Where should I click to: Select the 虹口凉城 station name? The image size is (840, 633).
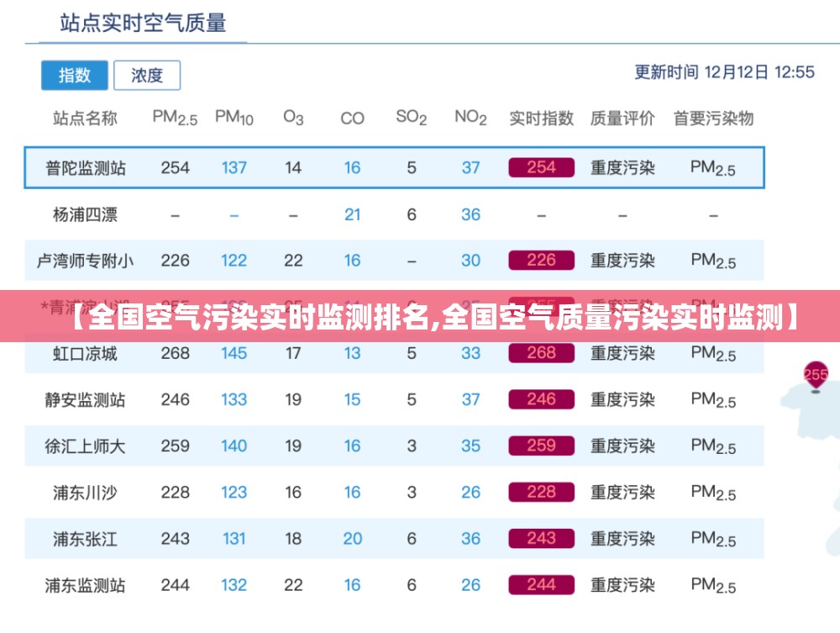pyautogui.click(x=85, y=354)
